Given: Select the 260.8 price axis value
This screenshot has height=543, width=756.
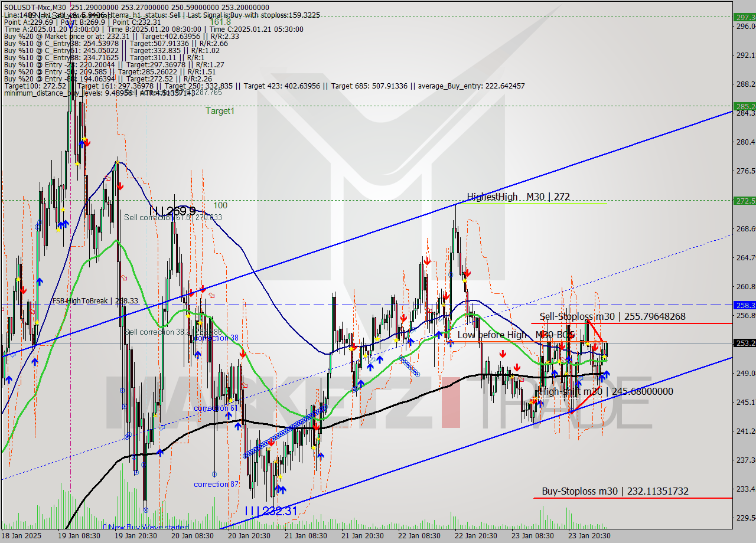Looking at the screenshot, I should (x=745, y=286).
